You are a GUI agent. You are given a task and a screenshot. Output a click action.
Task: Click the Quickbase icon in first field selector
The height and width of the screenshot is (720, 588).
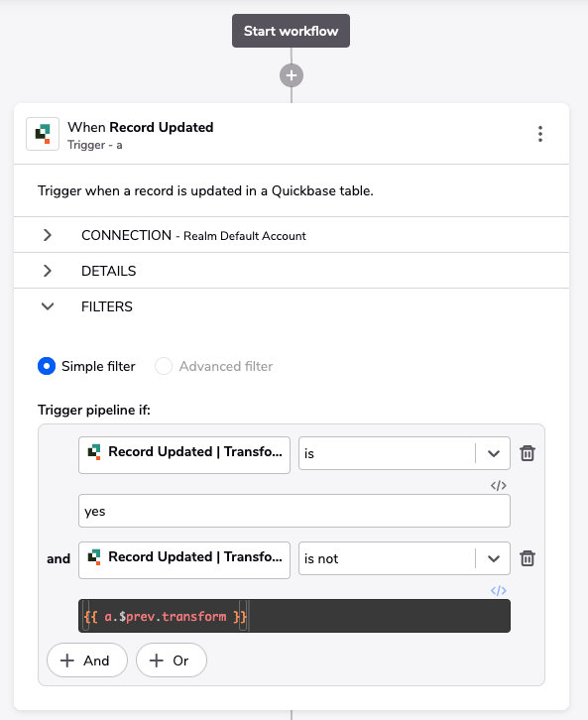click(x=94, y=452)
